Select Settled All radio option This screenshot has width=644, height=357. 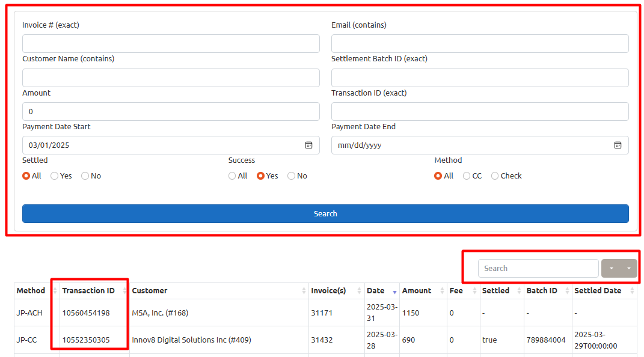pos(26,176)
